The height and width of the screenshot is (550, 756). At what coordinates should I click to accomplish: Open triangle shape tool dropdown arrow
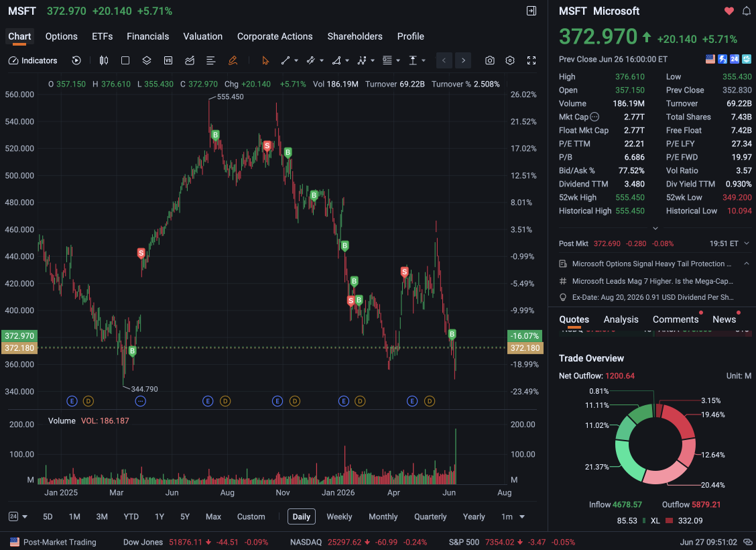point(347,61)
